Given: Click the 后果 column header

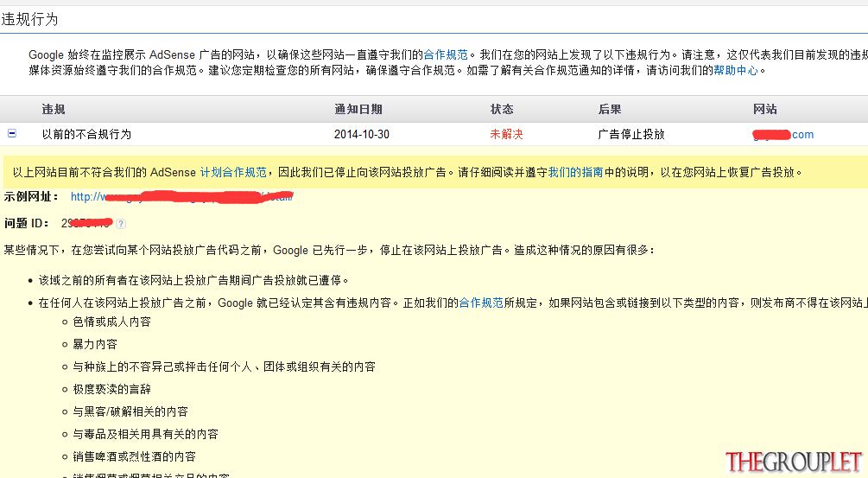Looking at the screenshot, I should pyautogui.click(x=610, y=109).
